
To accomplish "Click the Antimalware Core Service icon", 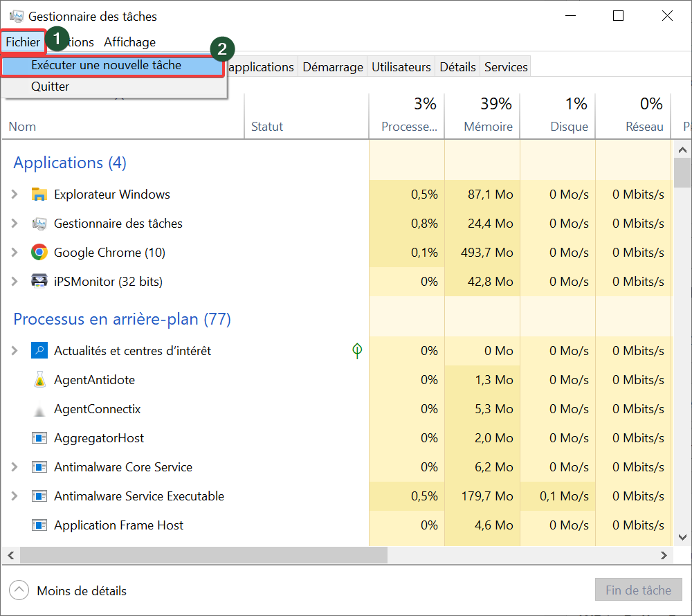I will 39,467.
